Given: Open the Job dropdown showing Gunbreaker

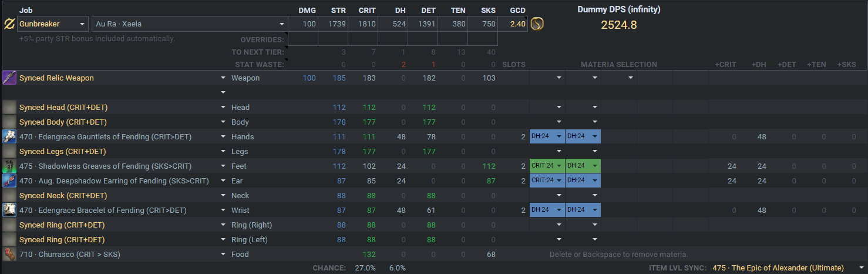Looking at the screenshot, I should 52,24.
